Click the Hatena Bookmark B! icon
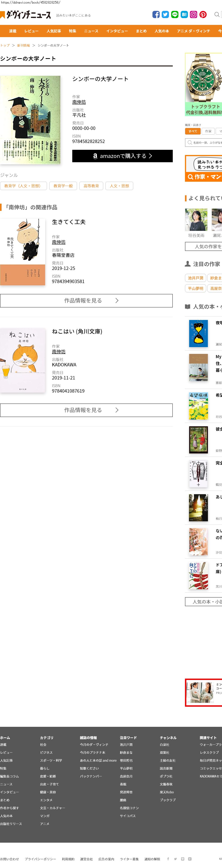This screenshot has height=868, width=222. [184, 14]
